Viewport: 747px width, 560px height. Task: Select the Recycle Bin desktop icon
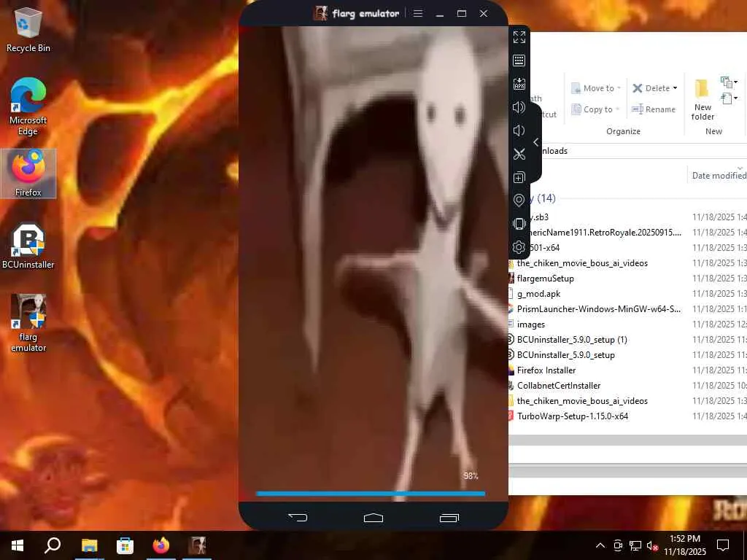[x=28, y=29]
